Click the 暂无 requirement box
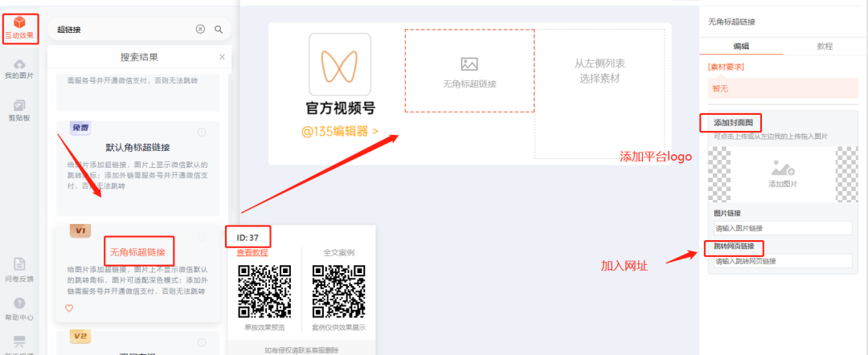Screen dimensions: 868x355 (x=783, y=88)
